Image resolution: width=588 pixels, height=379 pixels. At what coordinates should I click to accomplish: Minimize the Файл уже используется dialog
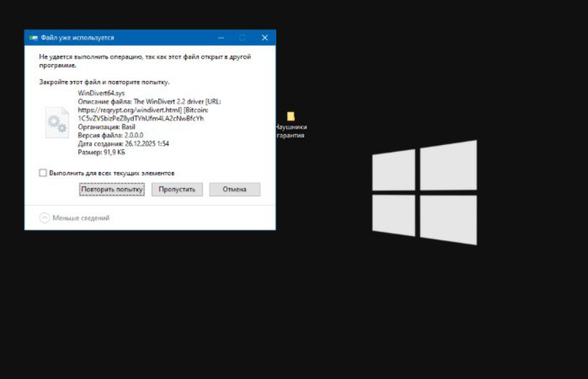pos(221,38)
